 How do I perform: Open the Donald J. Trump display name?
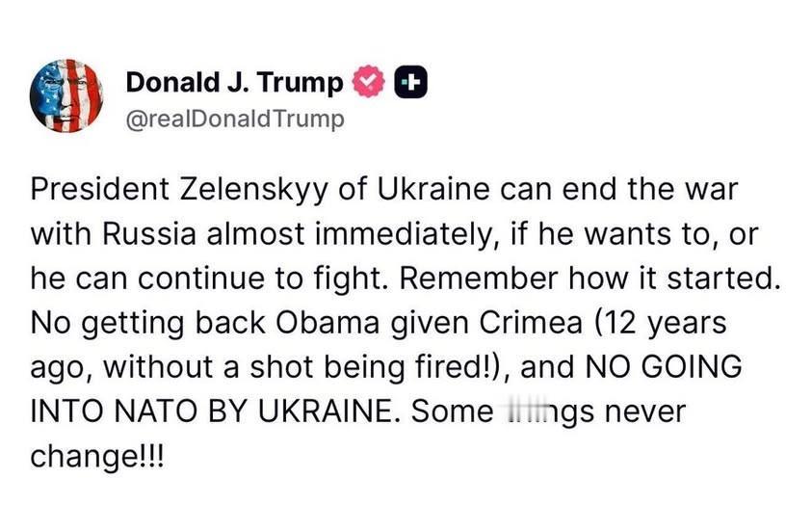(234, 82)
